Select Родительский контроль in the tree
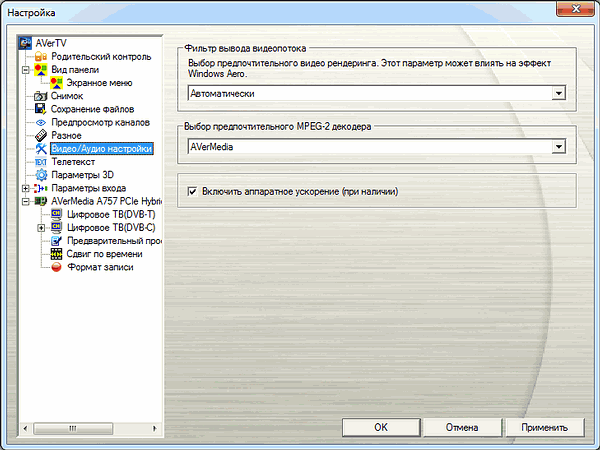The width and height of the screenshot is (600, 450). point(101,57)
